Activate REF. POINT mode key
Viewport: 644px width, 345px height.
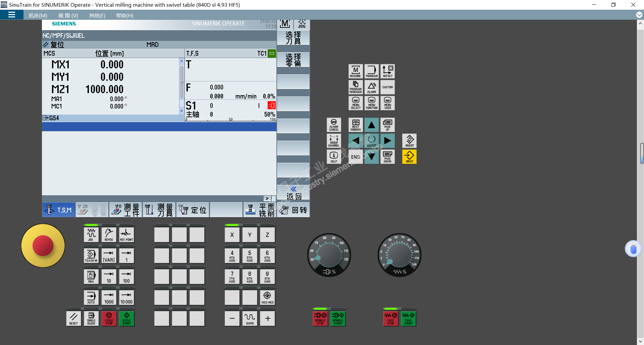[x=127, y=235]
